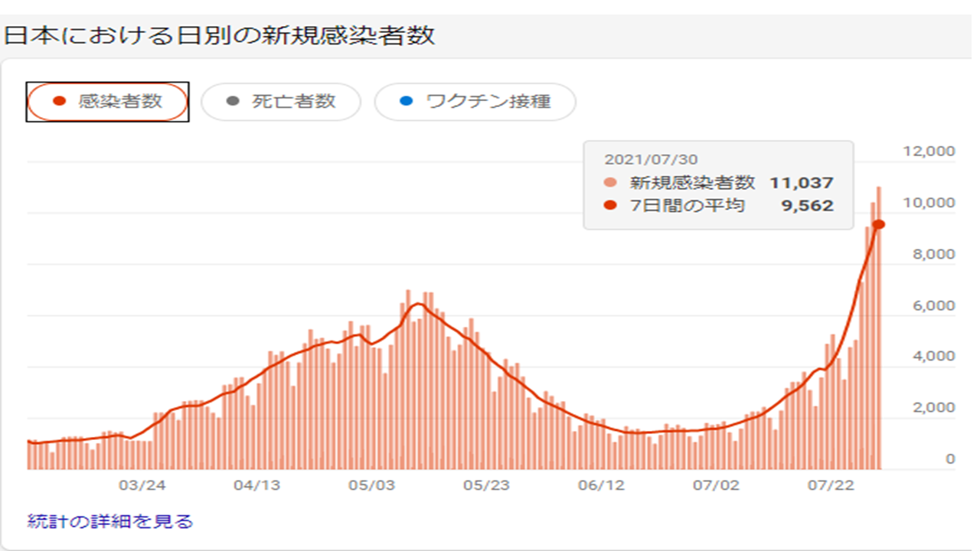
Task: Click the gray dot beside 死亡者数
Action: pos(234,102)
